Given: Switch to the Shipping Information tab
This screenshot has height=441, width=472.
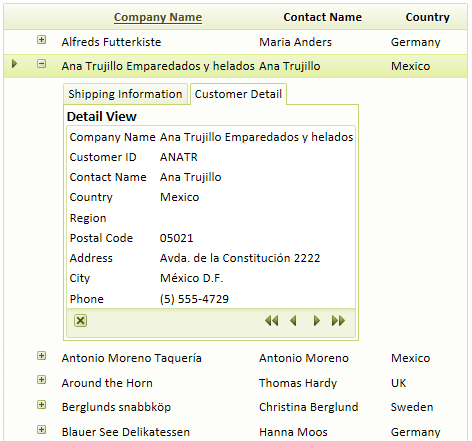Looking at the screenshot, I should coord(125,94).
